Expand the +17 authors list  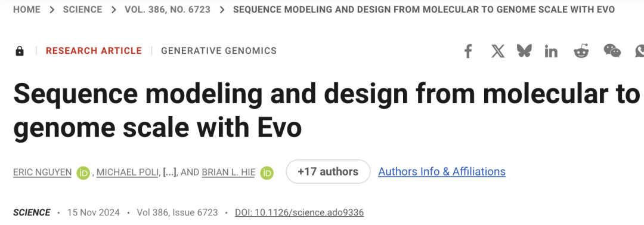328,171
